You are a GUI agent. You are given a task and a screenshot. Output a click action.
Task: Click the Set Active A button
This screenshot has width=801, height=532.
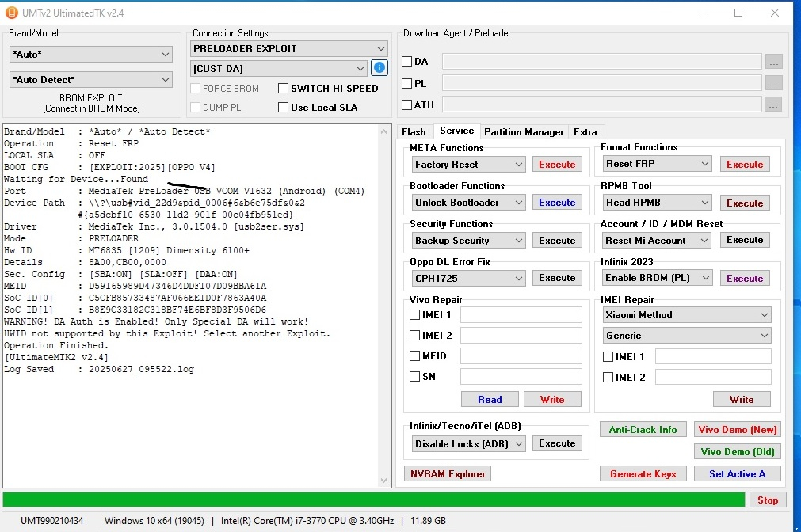point(737,473)
